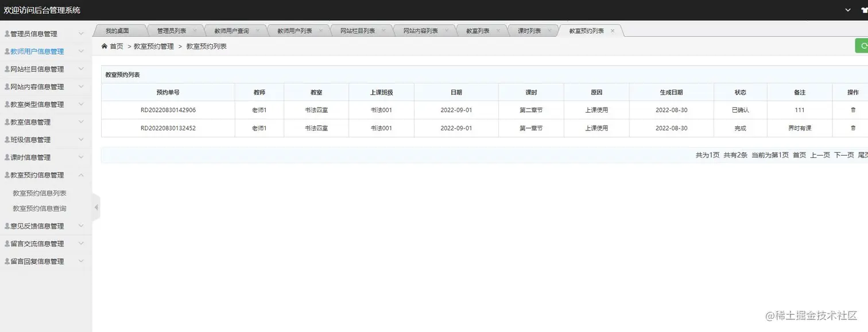
Task: Click the person icon beside 教室信息管理
Action: tap(7, 122)
